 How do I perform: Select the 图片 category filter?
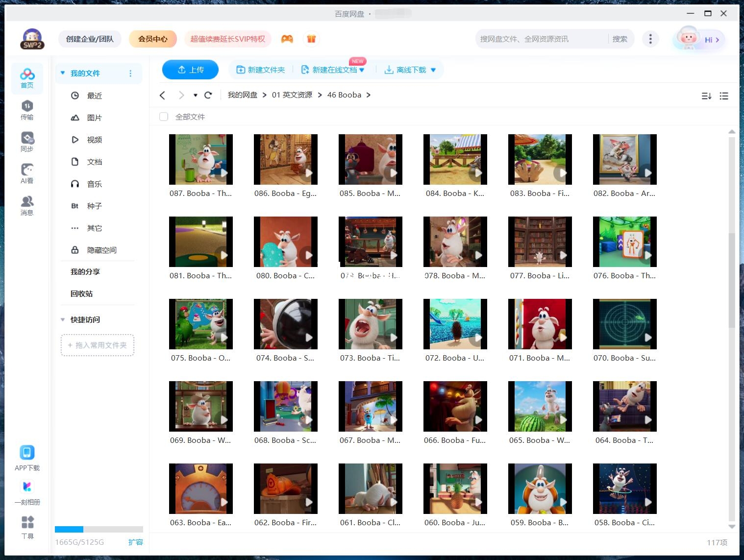point(94,118)
